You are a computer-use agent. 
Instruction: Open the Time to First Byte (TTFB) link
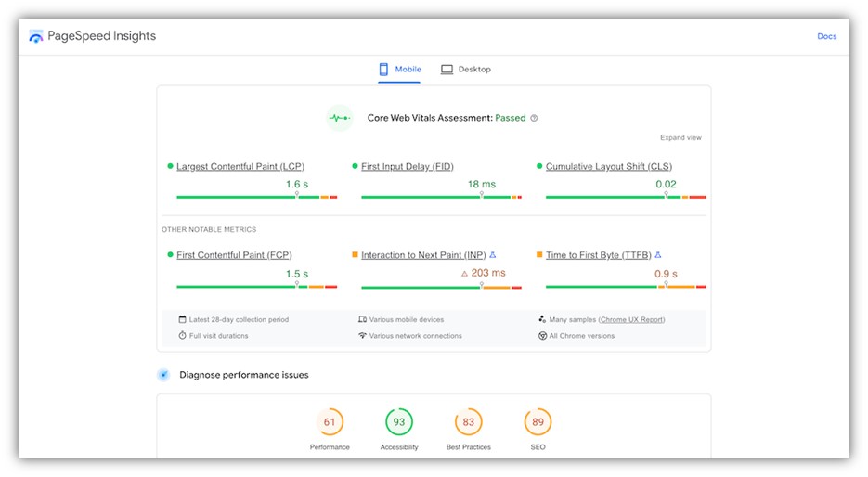point(599,255)
